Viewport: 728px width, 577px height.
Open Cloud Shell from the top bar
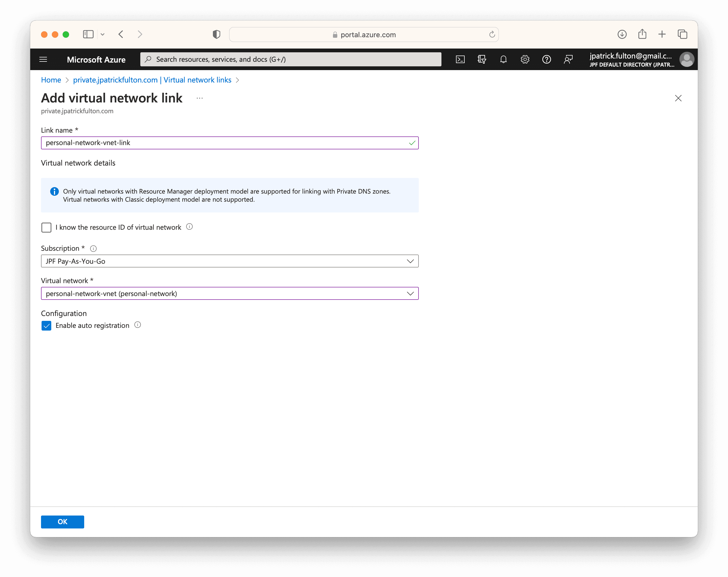[460, 59]
